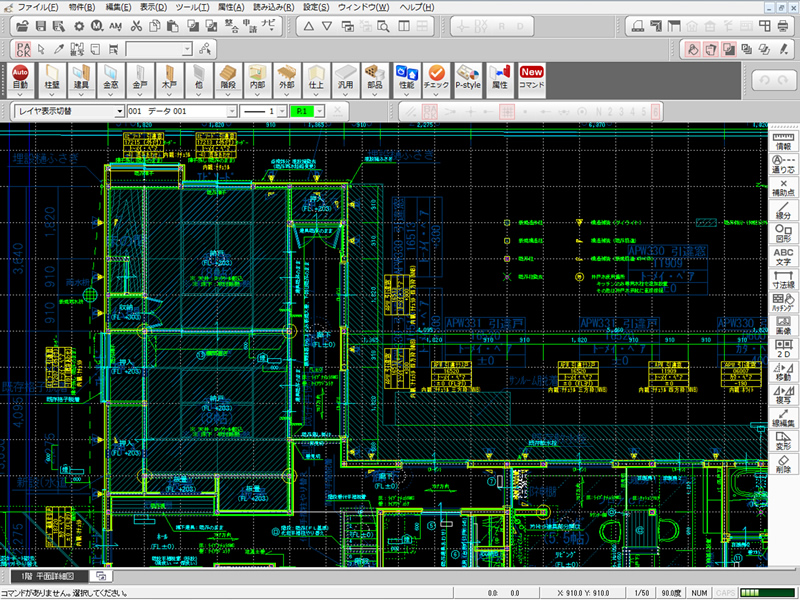800x600 pixels.
Task: Open the P-style tool
Action: pyautogui.click(x=468, y=78)
